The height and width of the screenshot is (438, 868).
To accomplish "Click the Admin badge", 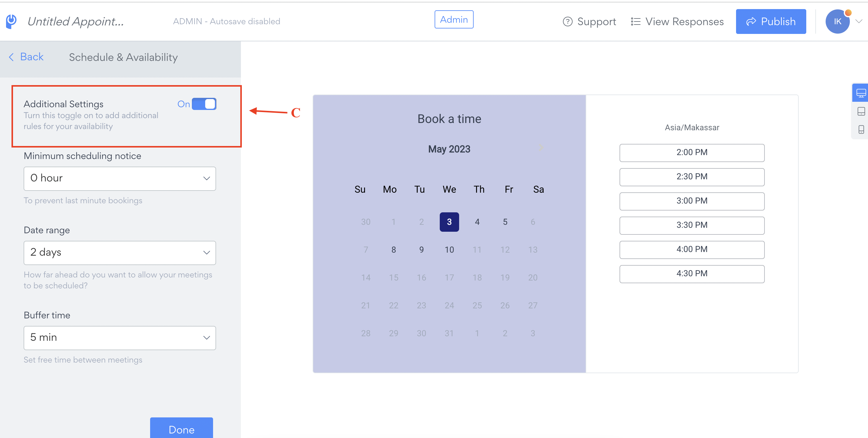I will pyautogui.click(x=454, y=20).
